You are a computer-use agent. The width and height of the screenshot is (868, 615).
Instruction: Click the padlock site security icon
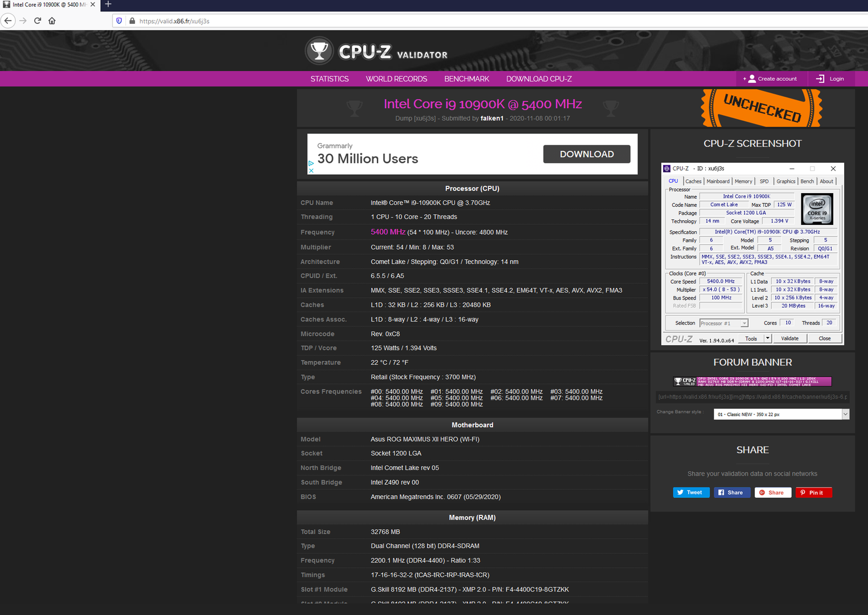click(132, 21)
